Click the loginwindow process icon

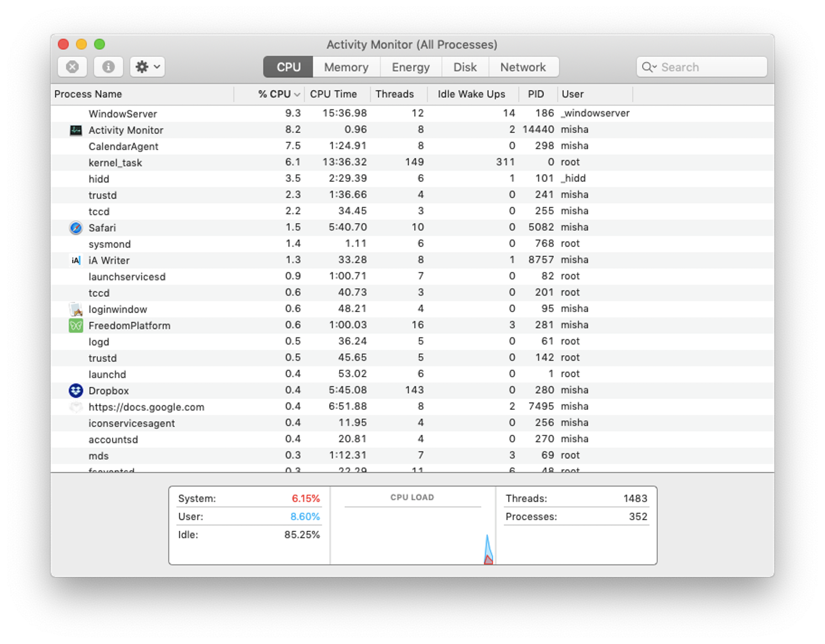[76, 309]
